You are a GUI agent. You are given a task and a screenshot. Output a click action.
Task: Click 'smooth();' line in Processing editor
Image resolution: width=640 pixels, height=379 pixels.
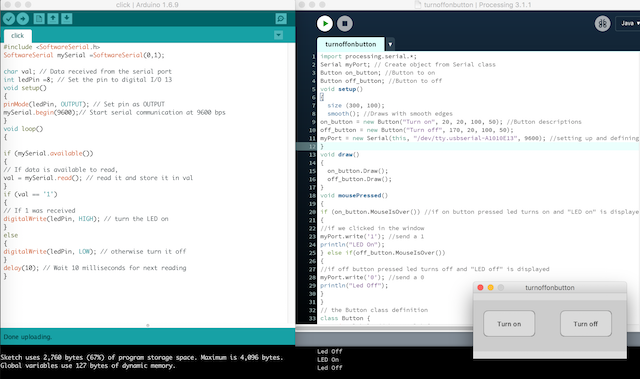390,114
